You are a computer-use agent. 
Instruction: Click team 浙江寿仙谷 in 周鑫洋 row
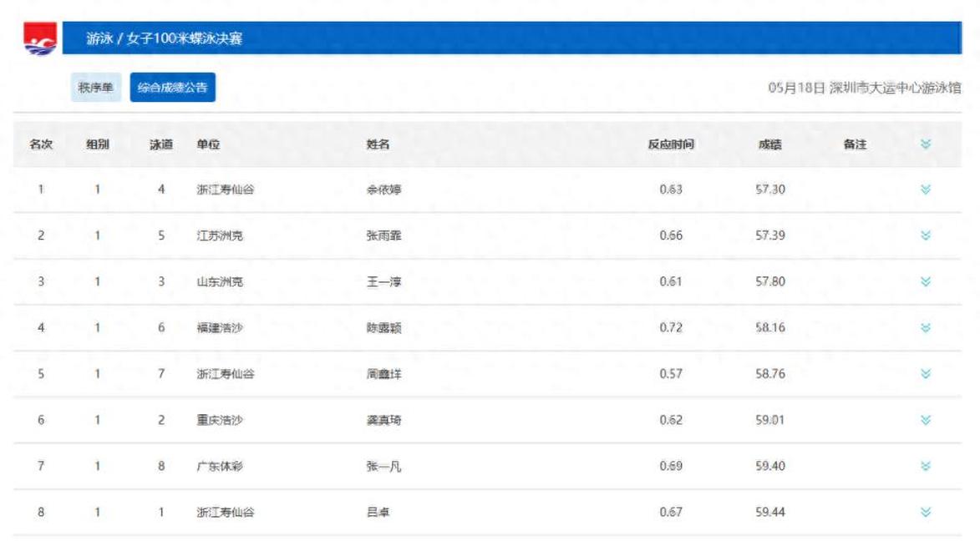click(226, 373)
